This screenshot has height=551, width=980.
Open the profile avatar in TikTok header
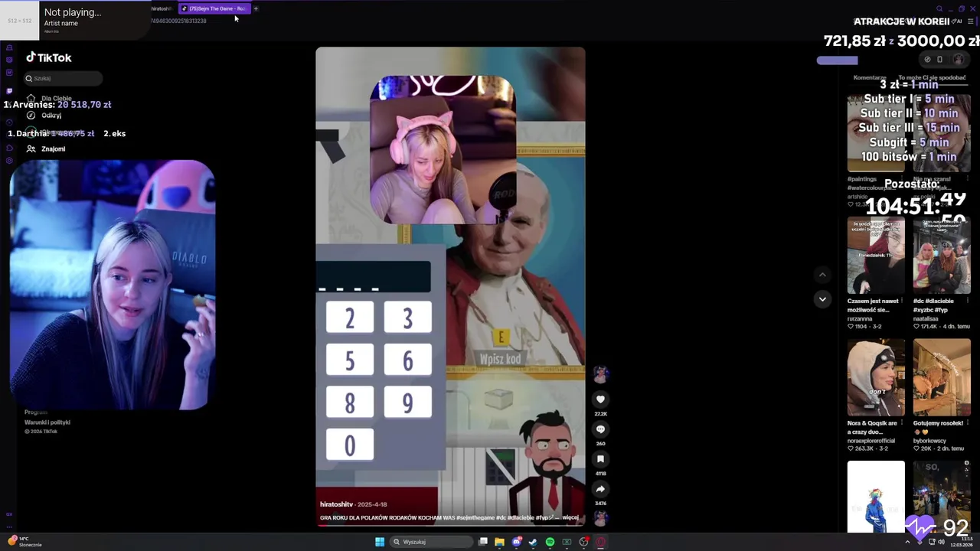click(958, 59)
